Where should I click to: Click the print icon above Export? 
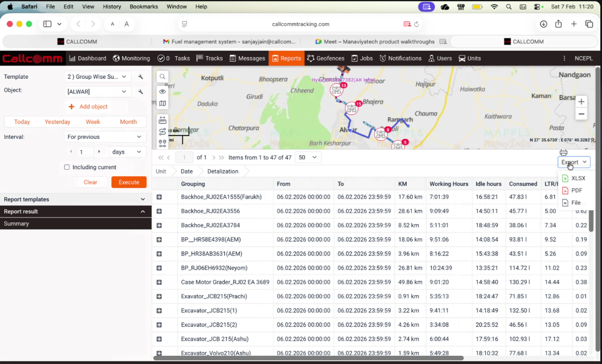(x=563, y=153)
